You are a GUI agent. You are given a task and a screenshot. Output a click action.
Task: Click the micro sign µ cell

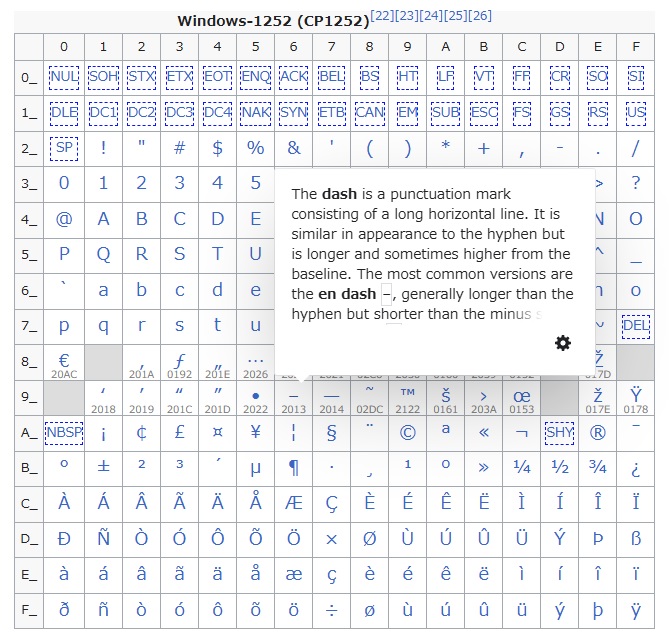pos(256,469)
